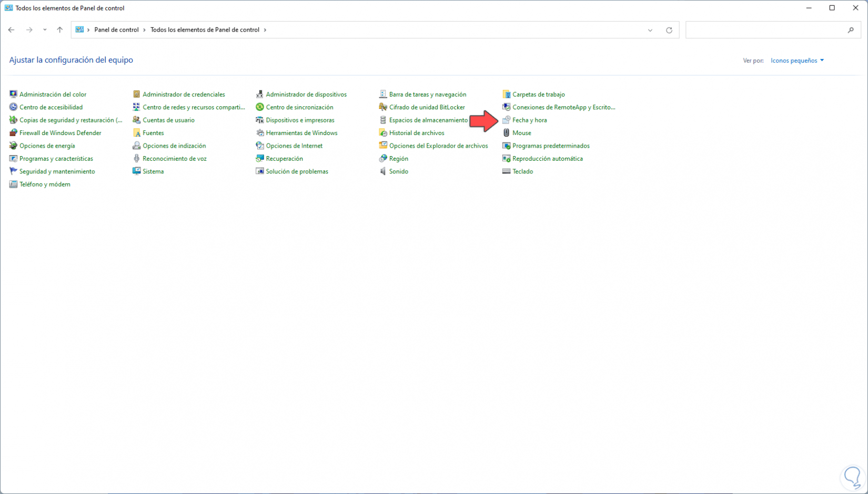
Task: Refresh the Control Panel view
Action: (669, 30)
